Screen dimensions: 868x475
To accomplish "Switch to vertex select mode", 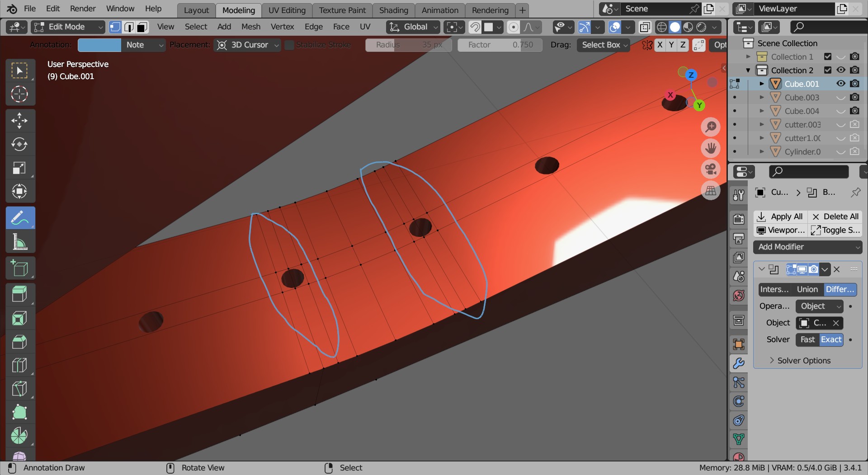I will coord(115,27).
